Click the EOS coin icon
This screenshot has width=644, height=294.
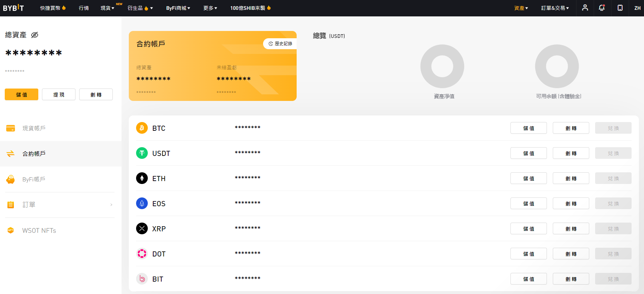pos(142,203)
